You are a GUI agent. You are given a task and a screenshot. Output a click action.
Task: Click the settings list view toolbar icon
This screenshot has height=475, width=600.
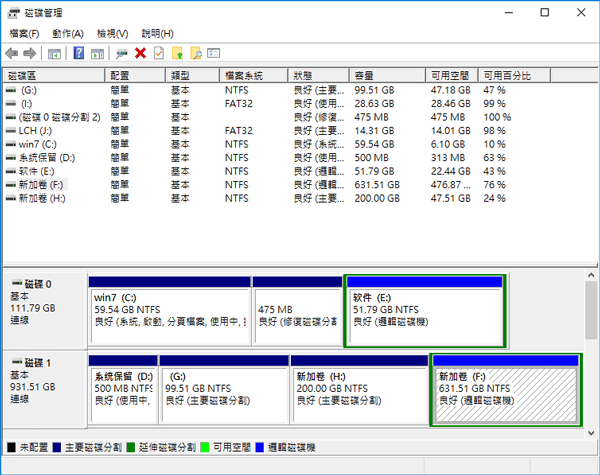(x=214, y=53)
